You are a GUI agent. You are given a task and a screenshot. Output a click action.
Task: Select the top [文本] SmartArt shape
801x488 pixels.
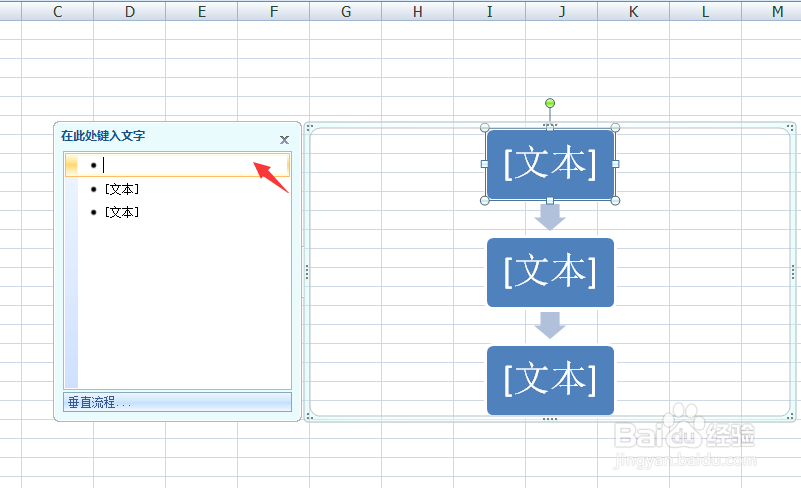(550, 164)
